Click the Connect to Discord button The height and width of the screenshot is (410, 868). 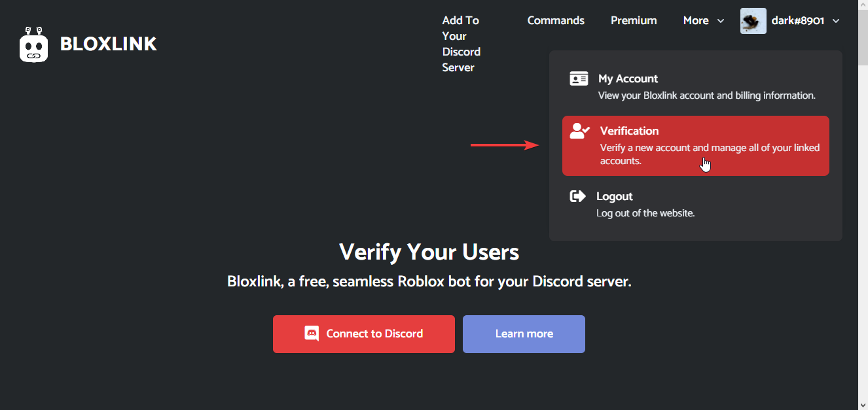pos(364,334)
